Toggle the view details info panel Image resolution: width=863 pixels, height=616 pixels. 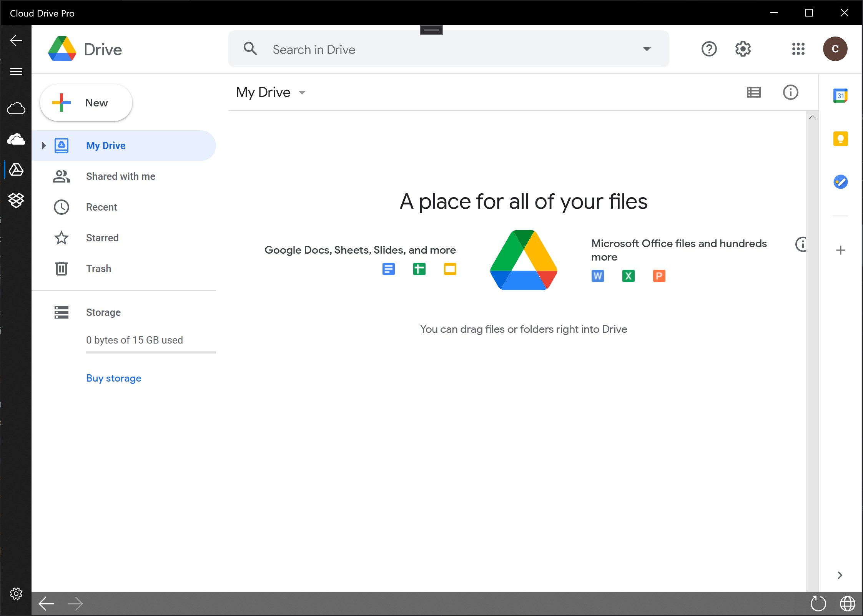(x=790, y=92)
